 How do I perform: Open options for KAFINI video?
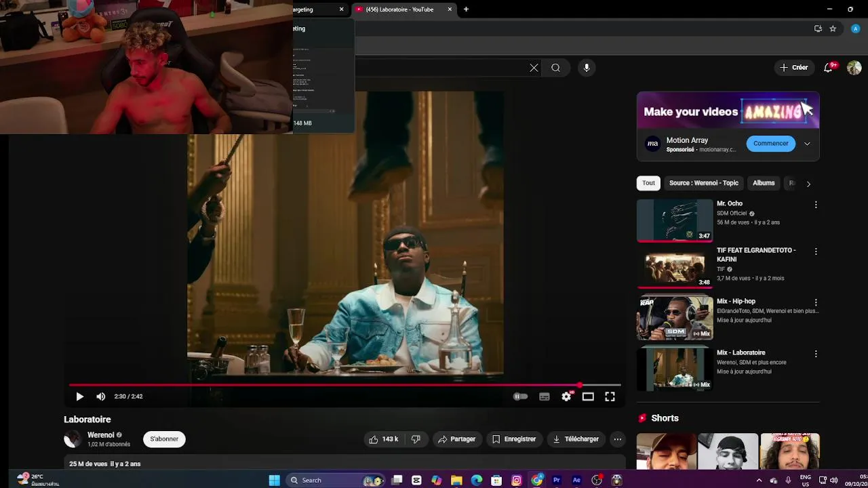pyautogui.click(x=816, y=251)
